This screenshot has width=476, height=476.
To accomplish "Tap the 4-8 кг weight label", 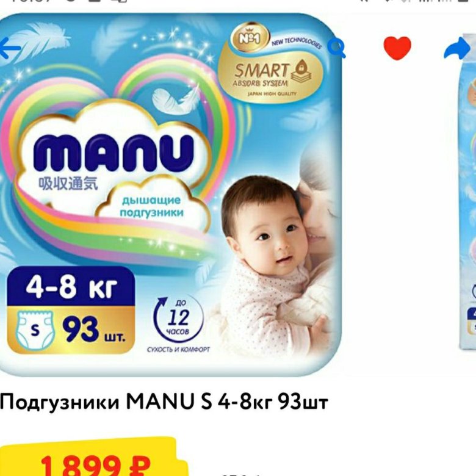I will click(x=71, y=287).
